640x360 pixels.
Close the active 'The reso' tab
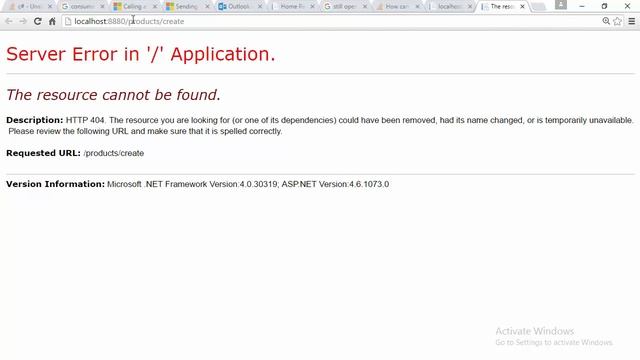(522, 7)
